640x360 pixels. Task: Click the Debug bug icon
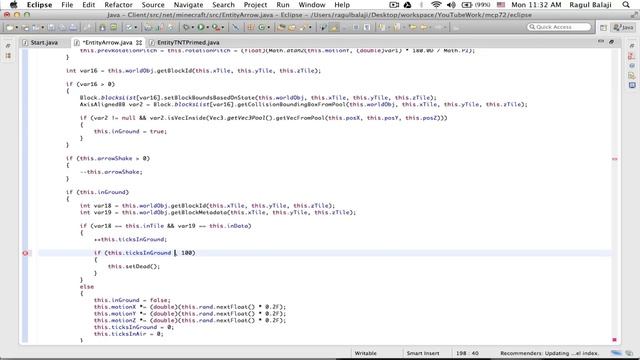click(x=186, y=27)
